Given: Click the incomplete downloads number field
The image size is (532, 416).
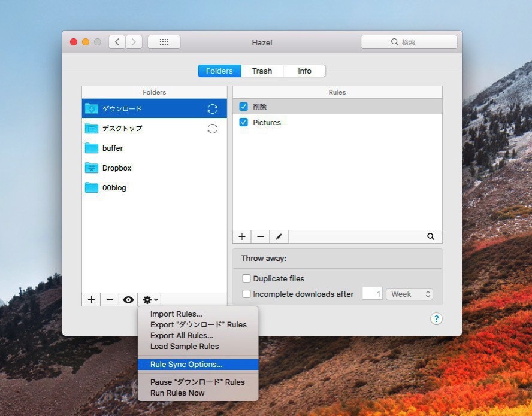Looking at the screenshot, I should (372, 294).
